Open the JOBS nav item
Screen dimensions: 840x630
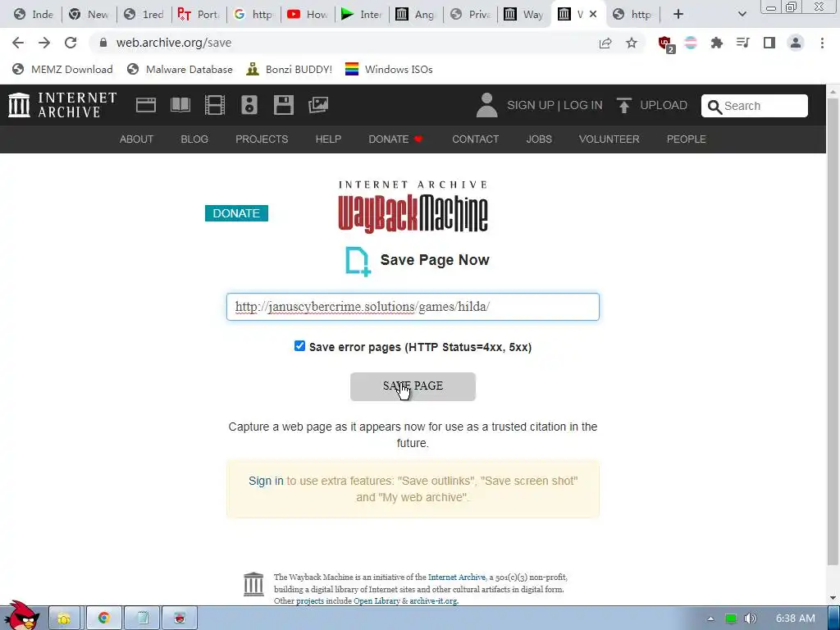[539, 139]
